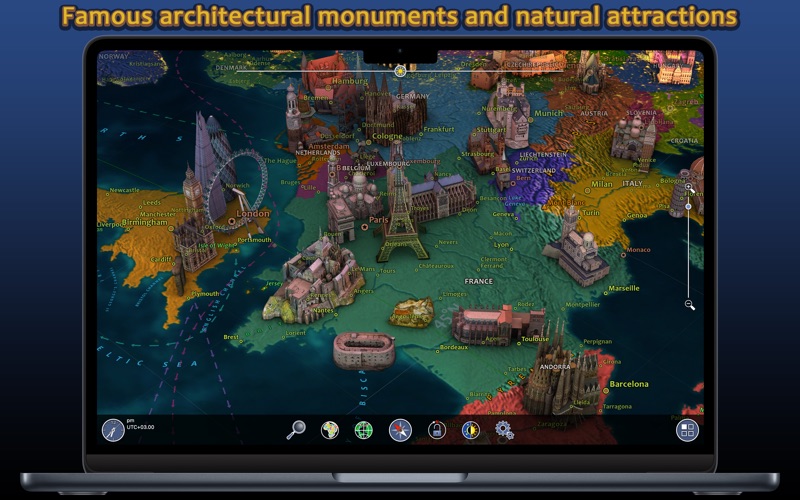Screen dimensions: 800x500
Task: Open the grid view button at bottom right
Action: pos(687,430)
